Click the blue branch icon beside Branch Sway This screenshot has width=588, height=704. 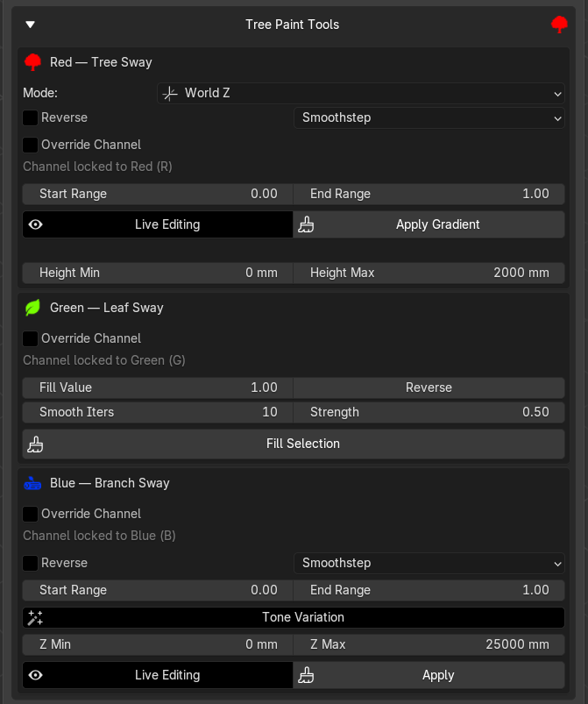tap(33, 483)
